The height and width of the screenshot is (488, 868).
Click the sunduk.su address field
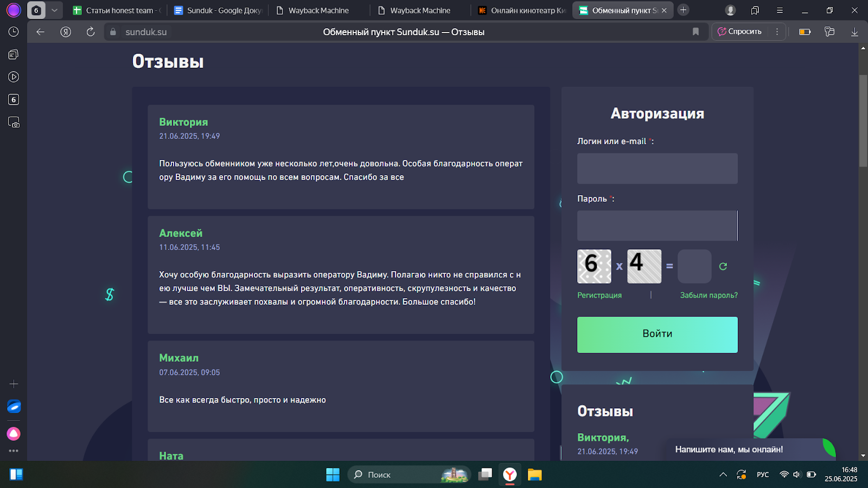[x=146, y=32]
